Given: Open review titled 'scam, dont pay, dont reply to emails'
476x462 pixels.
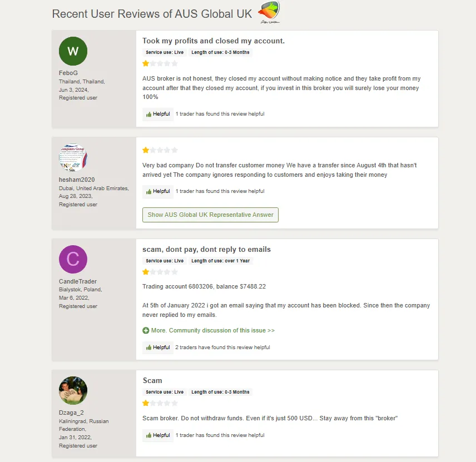Looking at the screenshot, I should coord(206,249).
